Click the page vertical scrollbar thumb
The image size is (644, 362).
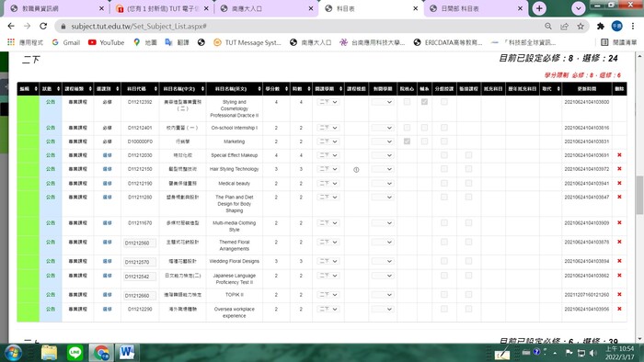(x=639, y=195)
